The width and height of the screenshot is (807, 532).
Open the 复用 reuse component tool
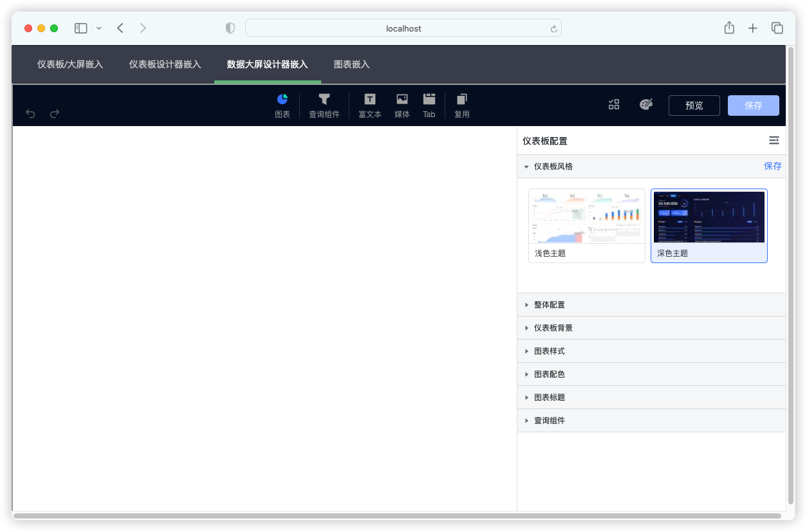tap(461, 105)
